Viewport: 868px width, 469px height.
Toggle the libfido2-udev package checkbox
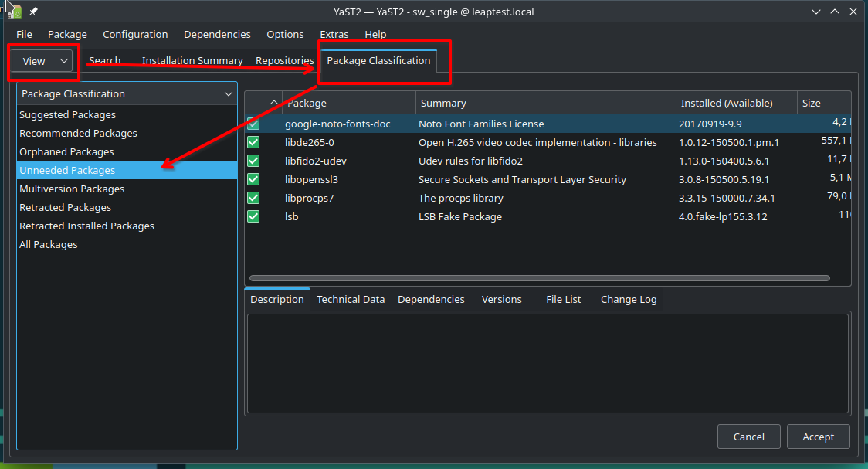tap(253, 161)
